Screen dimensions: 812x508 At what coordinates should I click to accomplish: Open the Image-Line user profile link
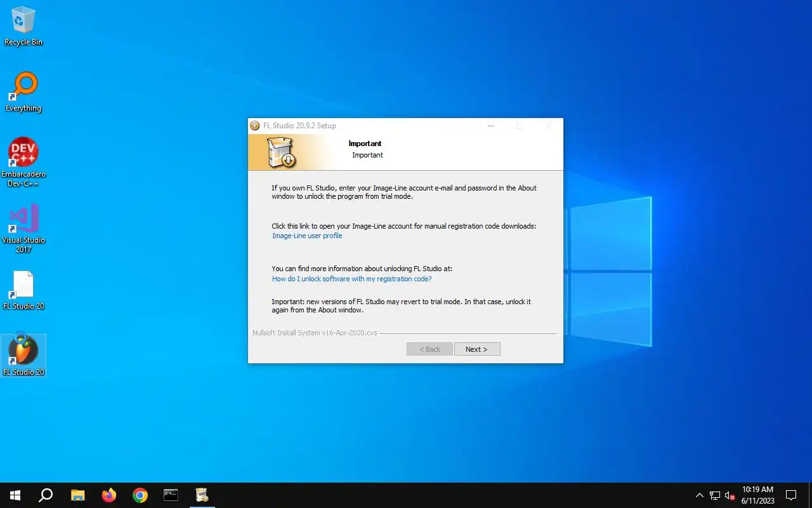click(307, 236)
